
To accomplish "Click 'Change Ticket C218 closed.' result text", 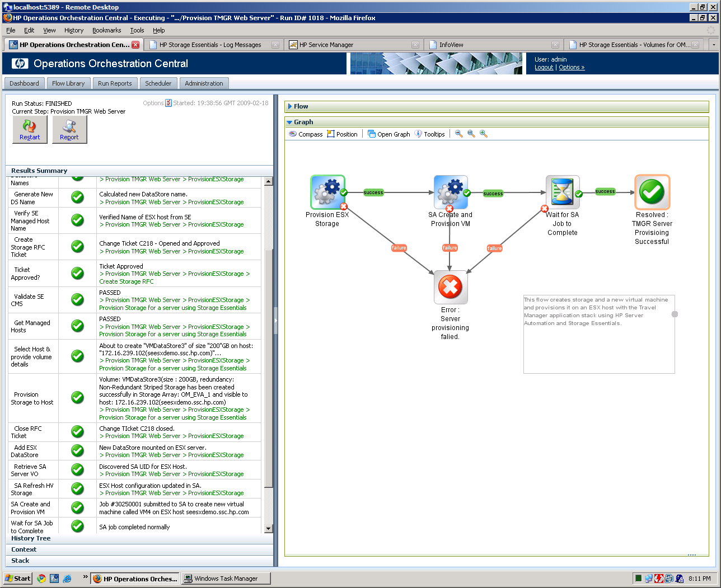I will click(137, 429).
